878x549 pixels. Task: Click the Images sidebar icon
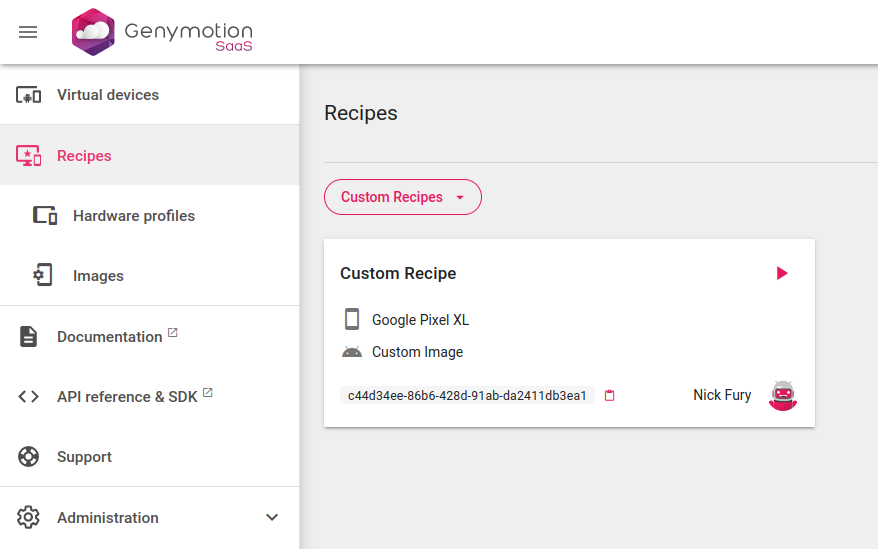(43, 275)
